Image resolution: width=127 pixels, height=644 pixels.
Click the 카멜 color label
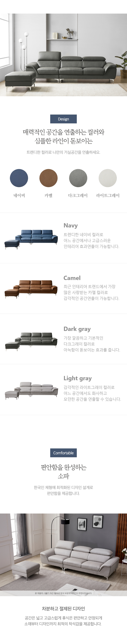(x=48, y=195)
